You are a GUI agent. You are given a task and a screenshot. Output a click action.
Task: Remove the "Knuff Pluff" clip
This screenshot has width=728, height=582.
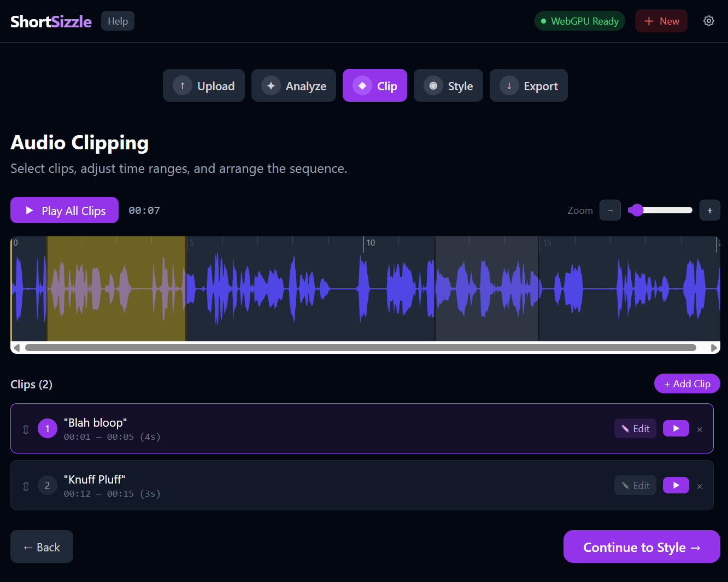pos(700,486)
